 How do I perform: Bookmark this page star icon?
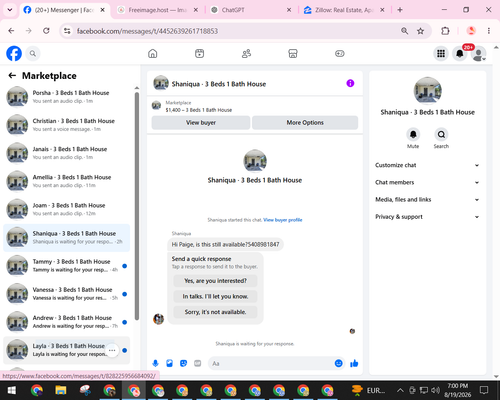pyautogui.click(x=420, y=31)
